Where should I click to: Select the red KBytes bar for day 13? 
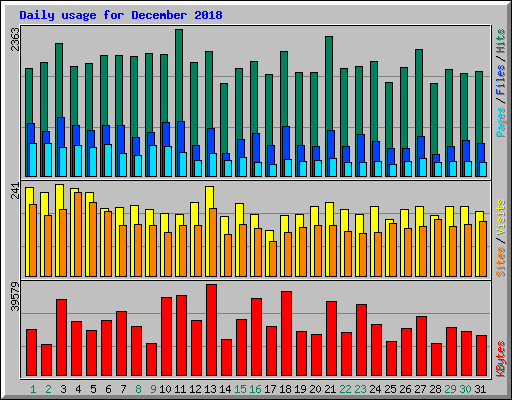(211, 330)
